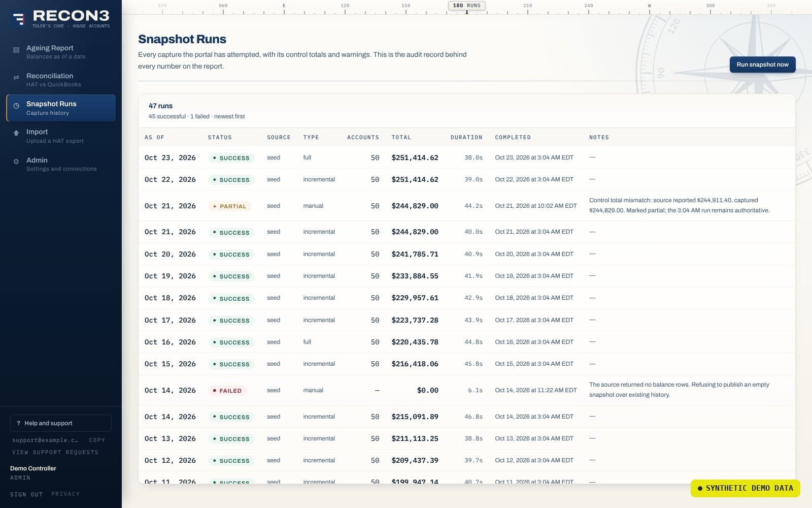Click the Oct 22, 2026 as-of date
The height and width of the screenshot is (508, 812).
pos(170,179)
